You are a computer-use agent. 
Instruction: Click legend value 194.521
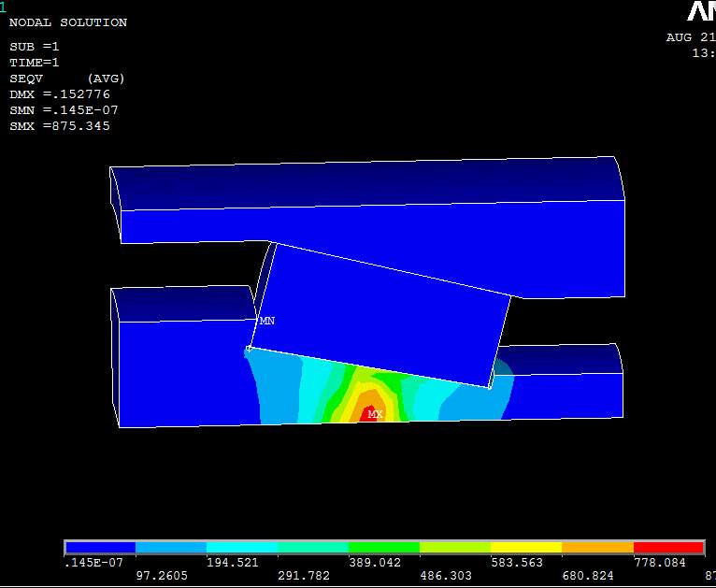pos(233,563)
